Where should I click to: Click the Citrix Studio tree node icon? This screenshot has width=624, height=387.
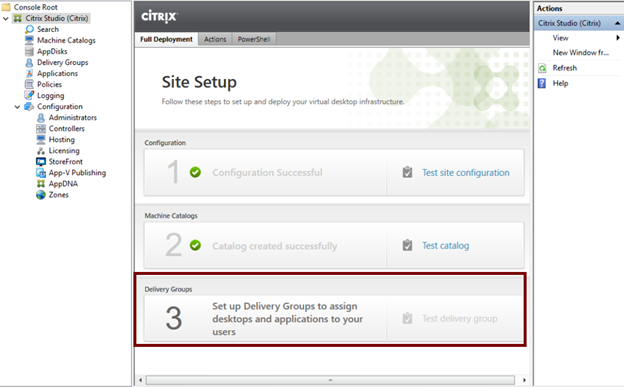click(x=18, y=18)
